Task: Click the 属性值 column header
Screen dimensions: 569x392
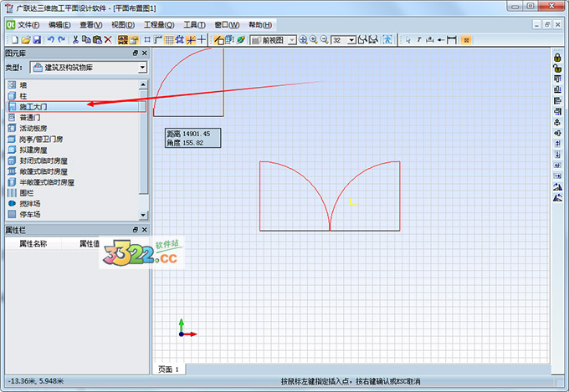Action: point(90,243)
